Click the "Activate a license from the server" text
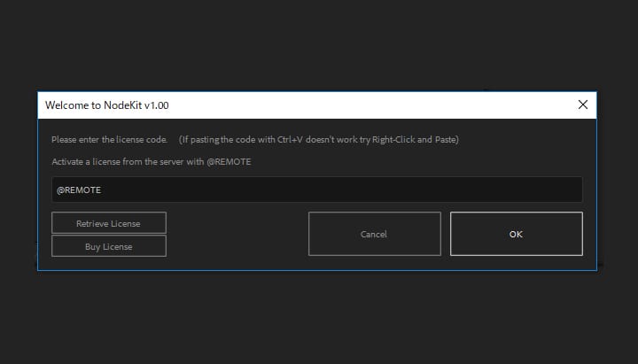This screenshot has height=364, width=638. 152,161
